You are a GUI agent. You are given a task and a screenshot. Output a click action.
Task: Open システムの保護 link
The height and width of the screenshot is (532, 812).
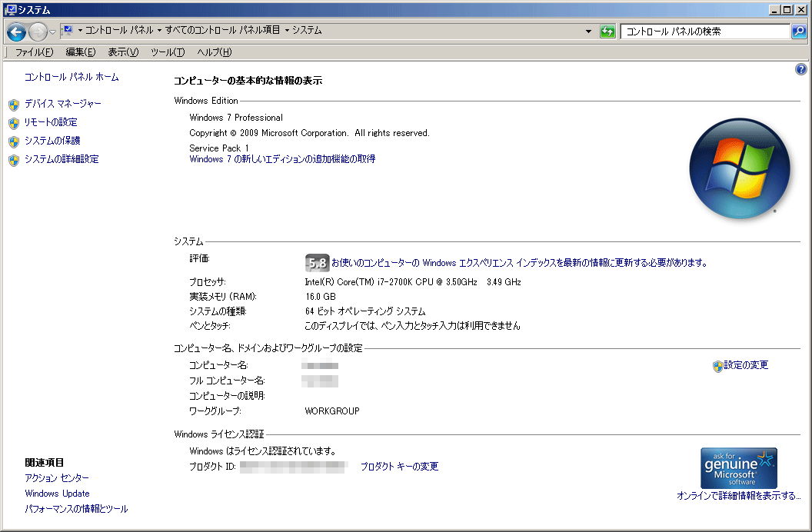[x=52, y=141]
